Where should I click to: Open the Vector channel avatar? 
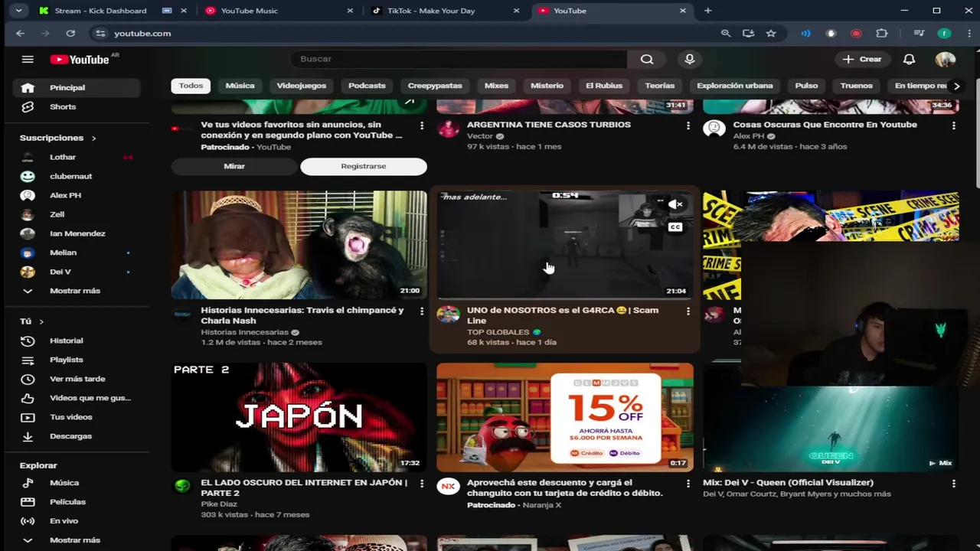[x=448, y=128]
